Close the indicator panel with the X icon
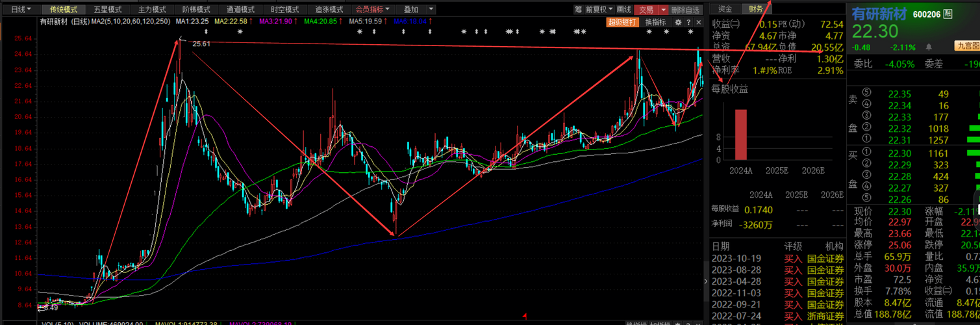 pos(699,22)
